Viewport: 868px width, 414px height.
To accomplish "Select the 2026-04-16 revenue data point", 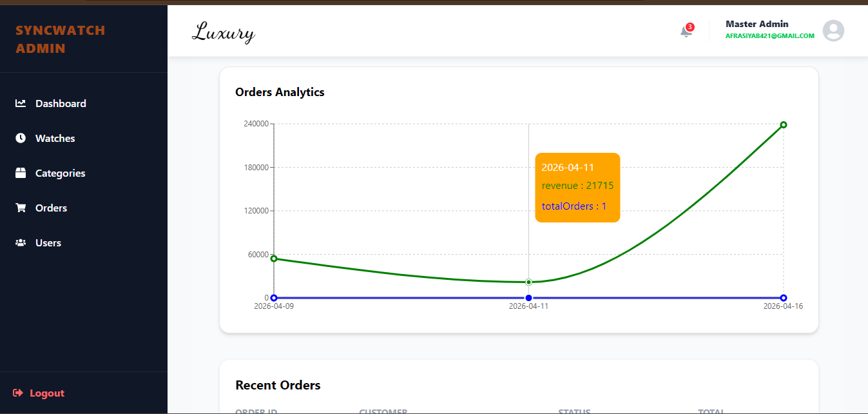I will 784,124.
